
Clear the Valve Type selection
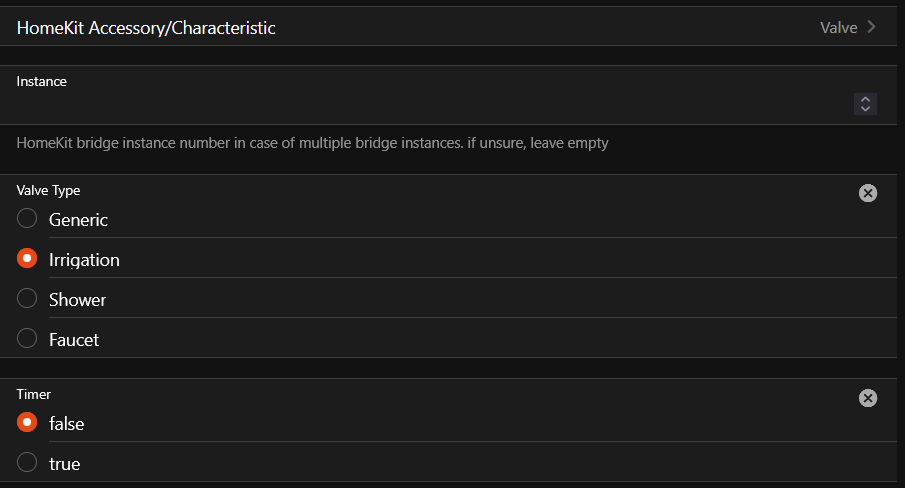pyautogui.click(x=867, y=193)
